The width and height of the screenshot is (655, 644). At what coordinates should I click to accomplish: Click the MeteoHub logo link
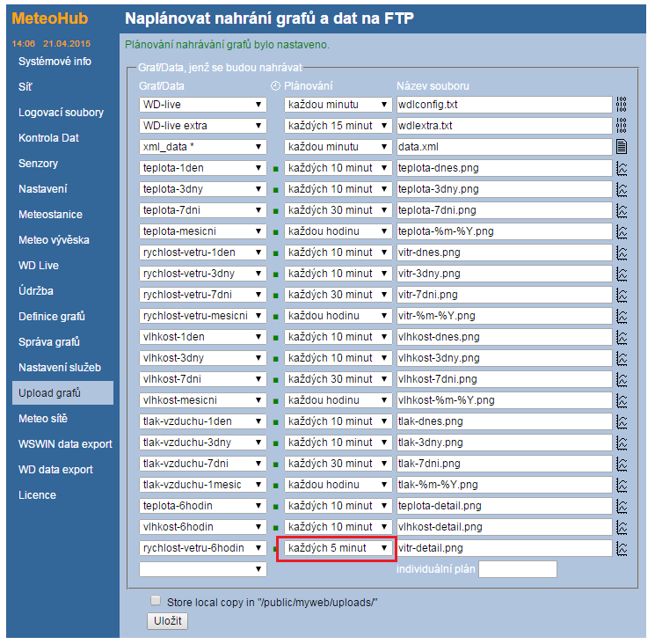point(49,18)
